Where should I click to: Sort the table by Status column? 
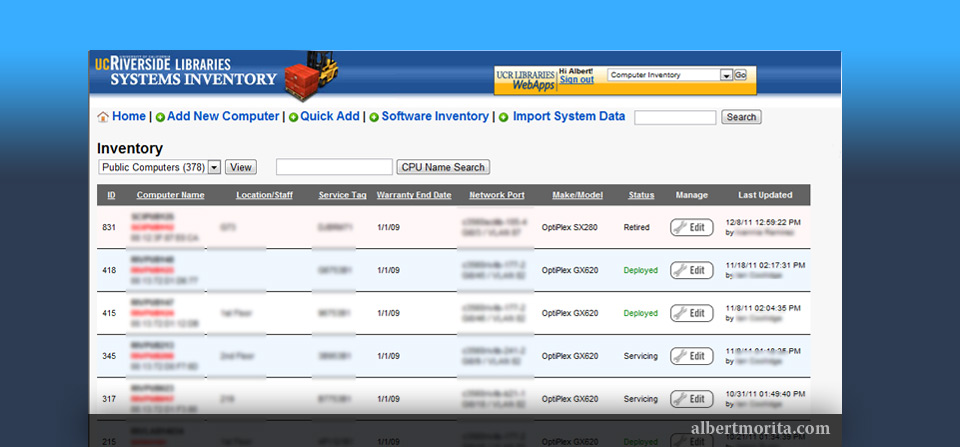(x=641, y=195)
